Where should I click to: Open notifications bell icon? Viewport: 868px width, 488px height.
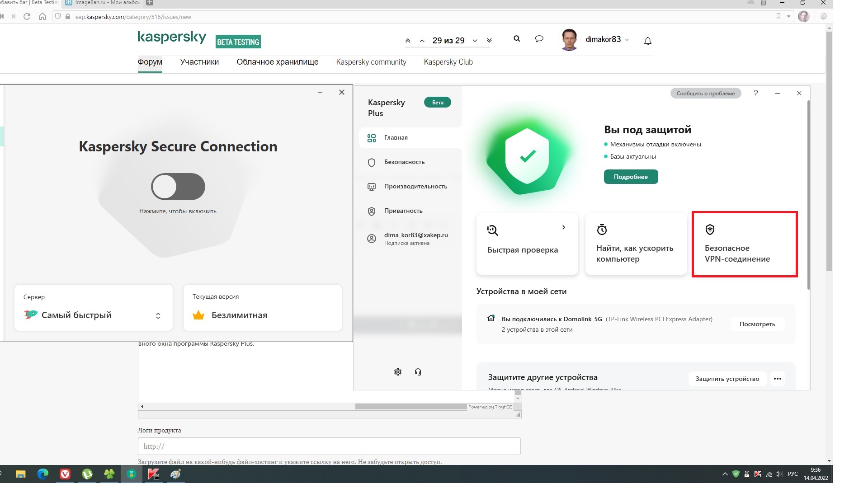(648, 41)
